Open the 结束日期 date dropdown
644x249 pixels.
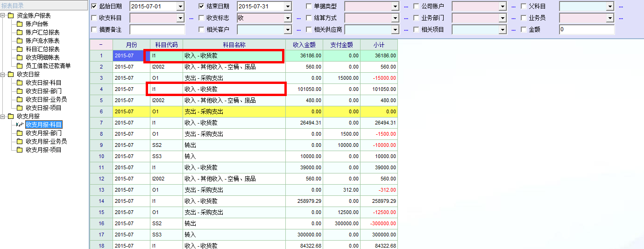coord(288,7)
